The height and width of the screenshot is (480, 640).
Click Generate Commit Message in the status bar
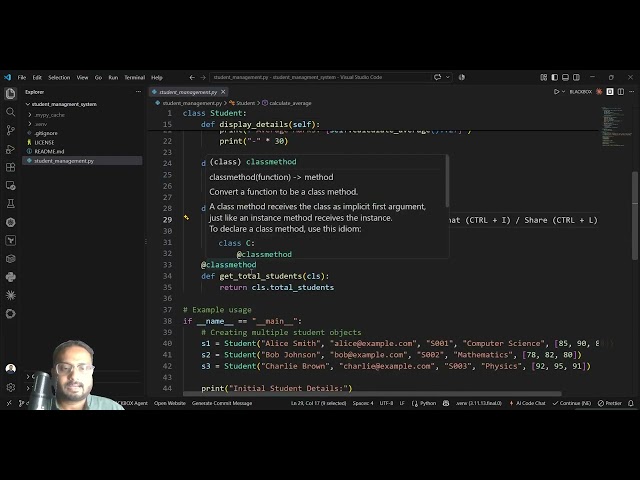(222, 403)
